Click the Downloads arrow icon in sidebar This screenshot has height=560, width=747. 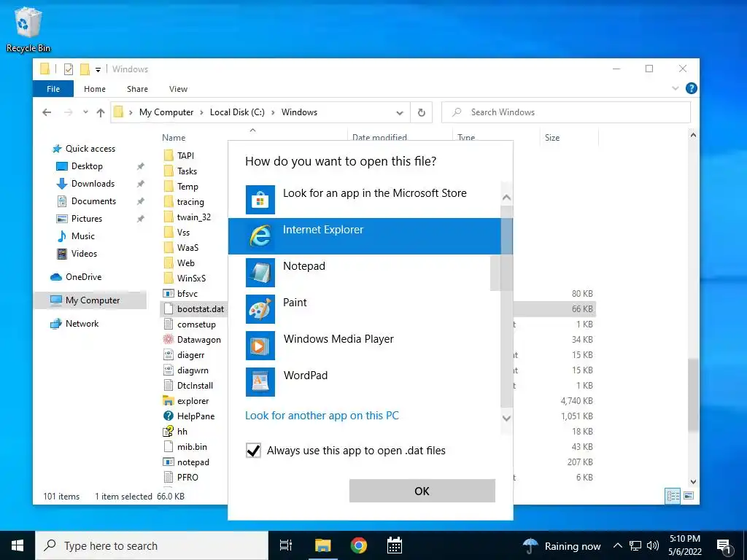[x=62, y=184]
